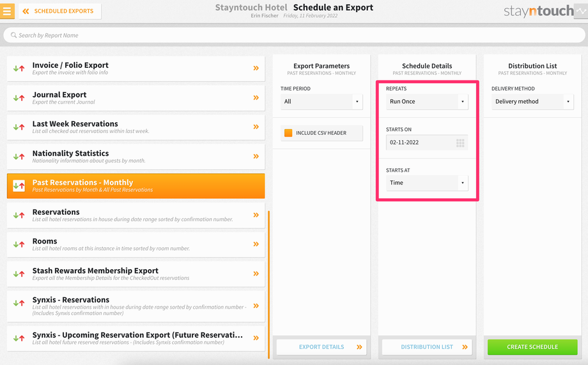The height and width of the screenshot is (365, 588).
Task: Click the Starts On date field
Action: [x=427, y=143]
